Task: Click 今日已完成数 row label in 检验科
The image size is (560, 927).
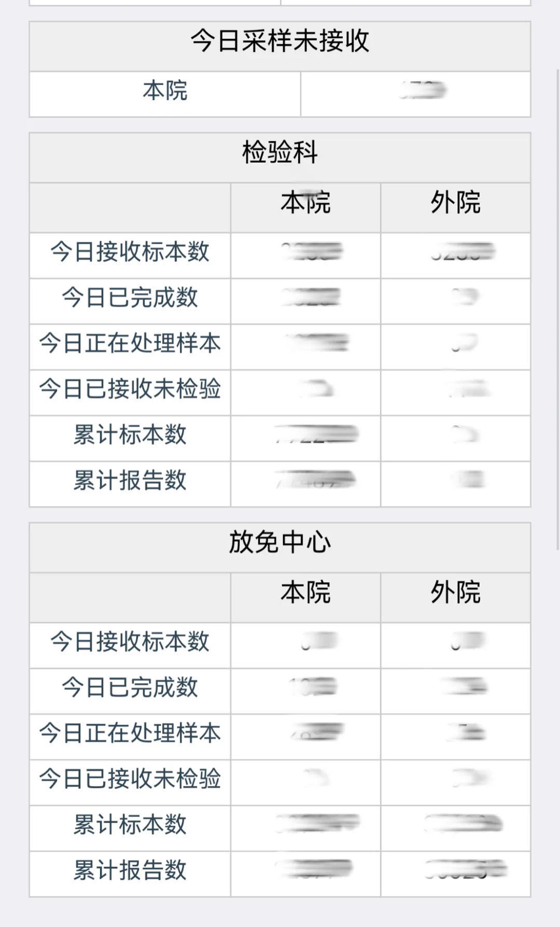Action: coord(130,298)
